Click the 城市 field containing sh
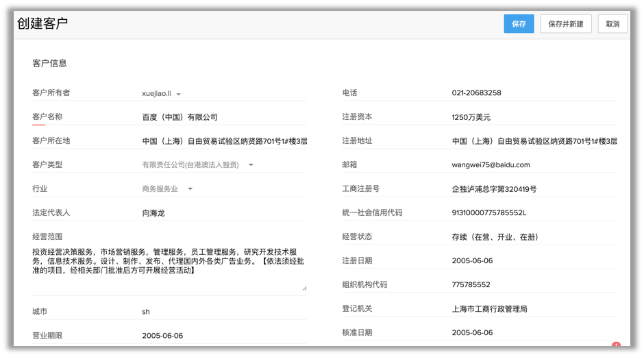Image resolution: width=644 pixels, height=357 pixels. click(224, 312)
